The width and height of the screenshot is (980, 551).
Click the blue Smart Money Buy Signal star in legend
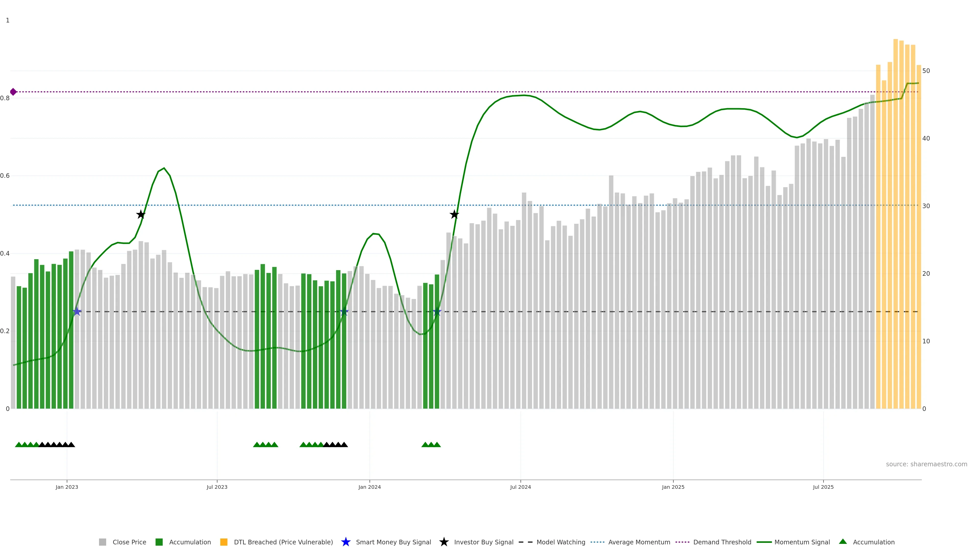click(x=346, y=542)
